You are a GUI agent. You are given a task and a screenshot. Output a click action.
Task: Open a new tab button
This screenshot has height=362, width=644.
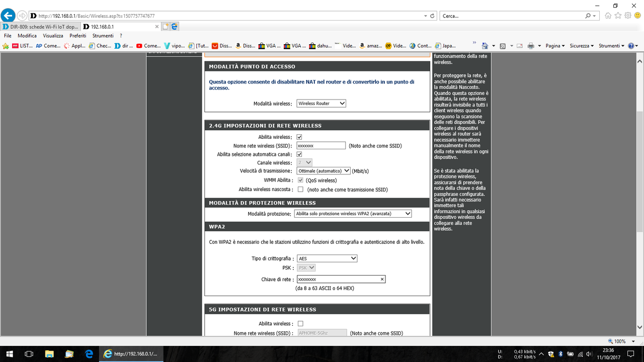point(166,27)
